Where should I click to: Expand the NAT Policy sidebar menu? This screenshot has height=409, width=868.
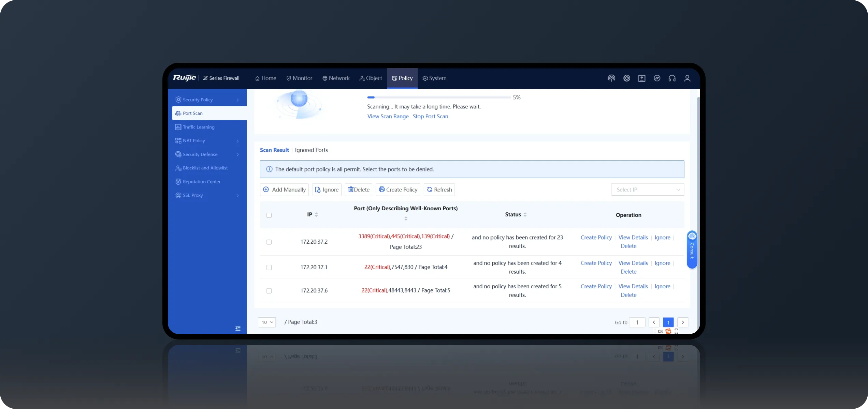(x=207, y=140)
